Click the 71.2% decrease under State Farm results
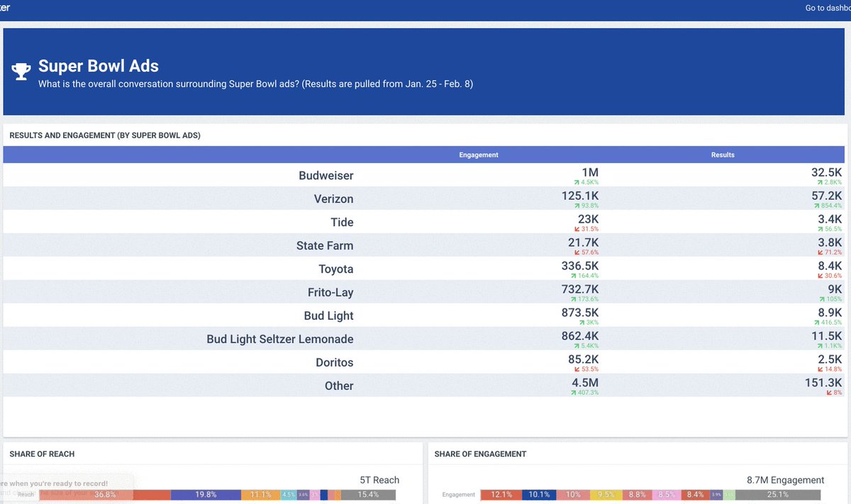 pos(830,252)
